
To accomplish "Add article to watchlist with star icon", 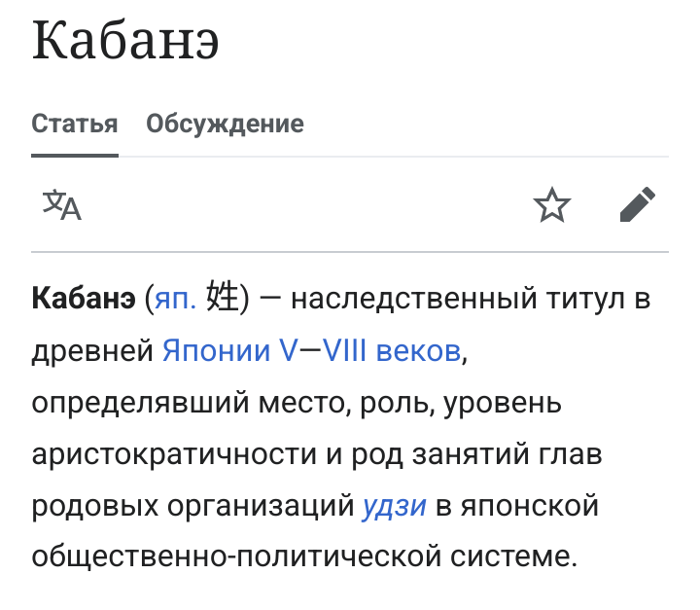I will [x=552, y=205].
